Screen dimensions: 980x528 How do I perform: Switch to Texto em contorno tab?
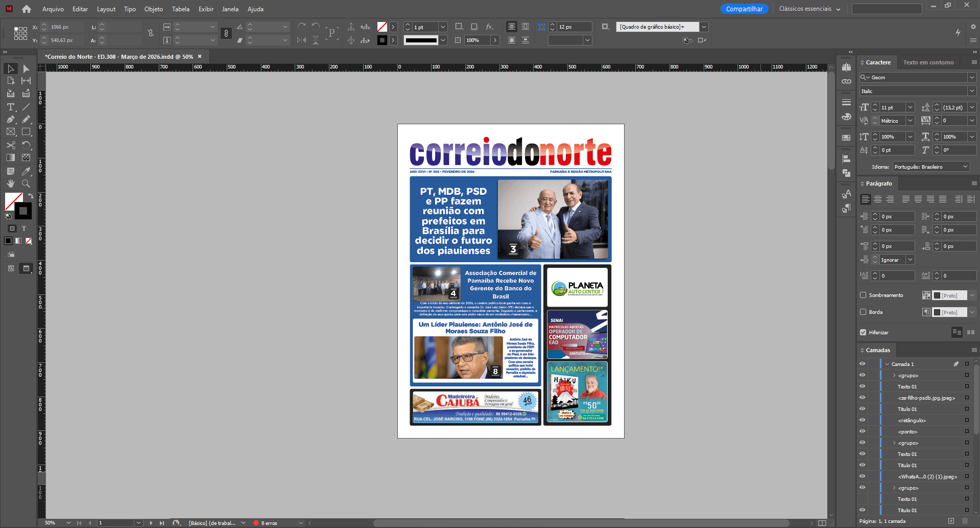(928, 62)
